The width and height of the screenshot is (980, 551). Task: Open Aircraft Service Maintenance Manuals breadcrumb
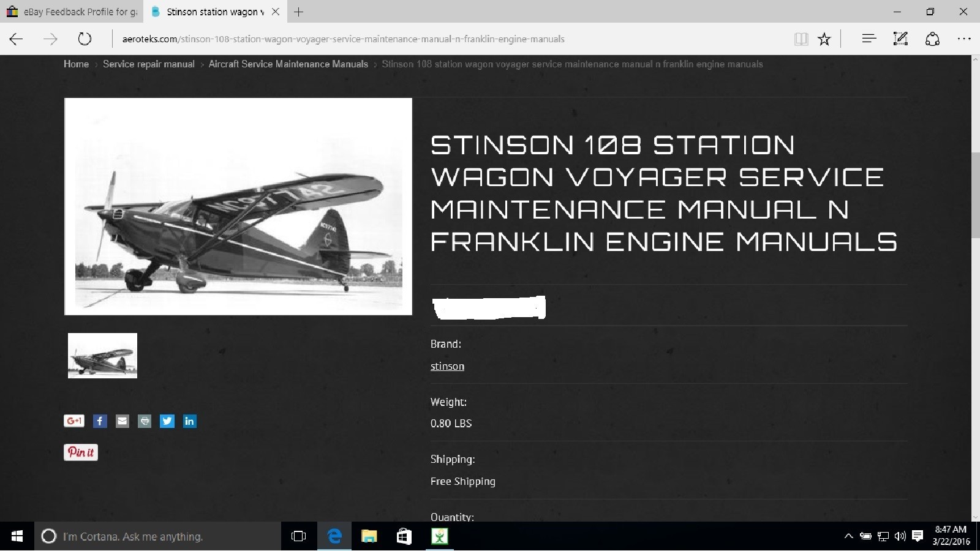click(288, 64)
